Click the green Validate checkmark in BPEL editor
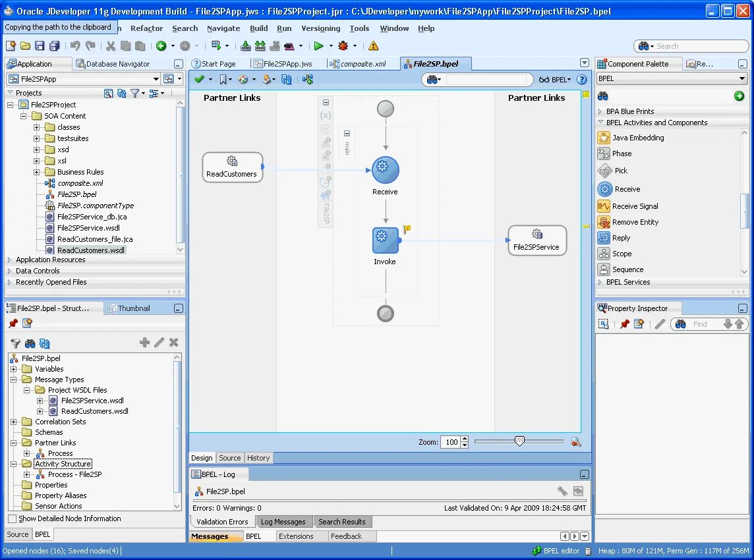 tap(199, 79)
